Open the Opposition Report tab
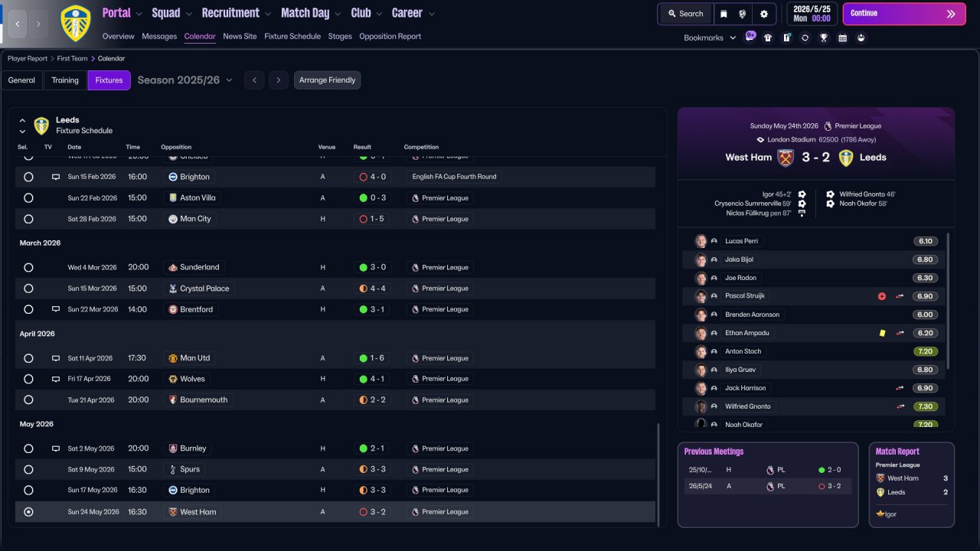 390,36
